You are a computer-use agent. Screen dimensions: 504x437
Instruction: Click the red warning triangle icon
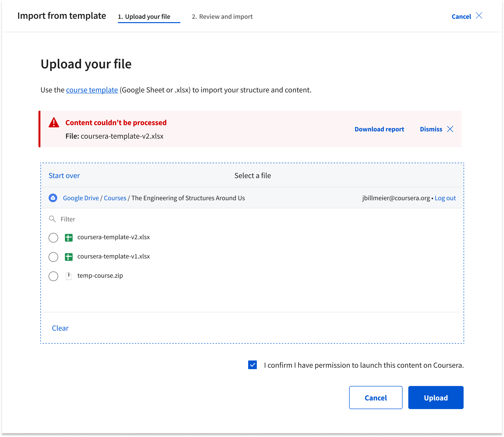point(54,123)
